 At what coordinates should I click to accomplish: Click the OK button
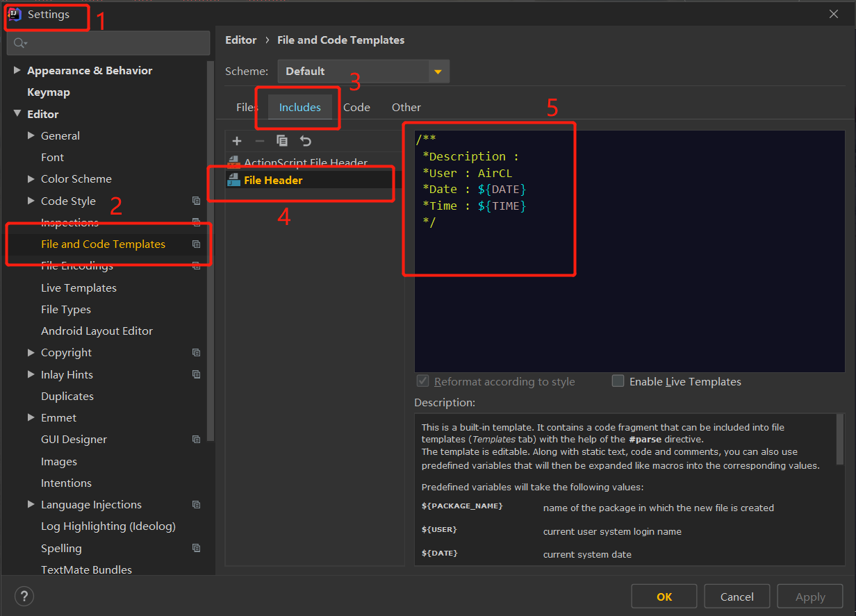pos(664,597)
